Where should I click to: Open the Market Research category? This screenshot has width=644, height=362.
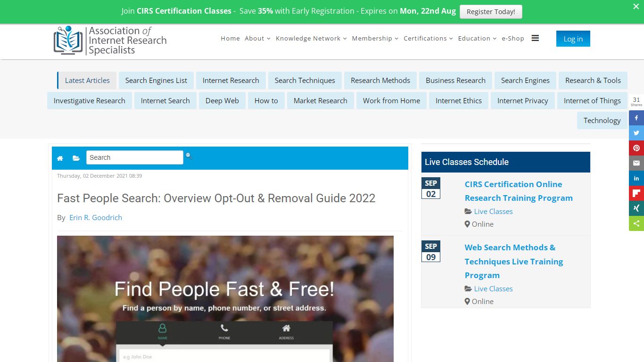click(x=321, y=101)
